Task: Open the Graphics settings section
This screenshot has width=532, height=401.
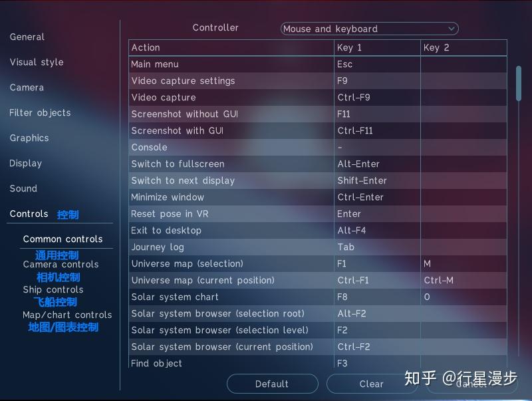Action: click(29, 138)
